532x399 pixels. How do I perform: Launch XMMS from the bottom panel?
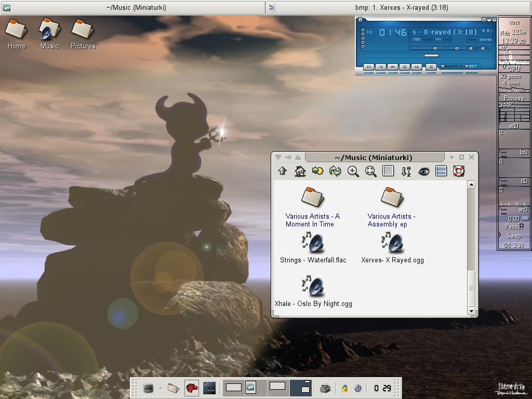click(209, 388)
